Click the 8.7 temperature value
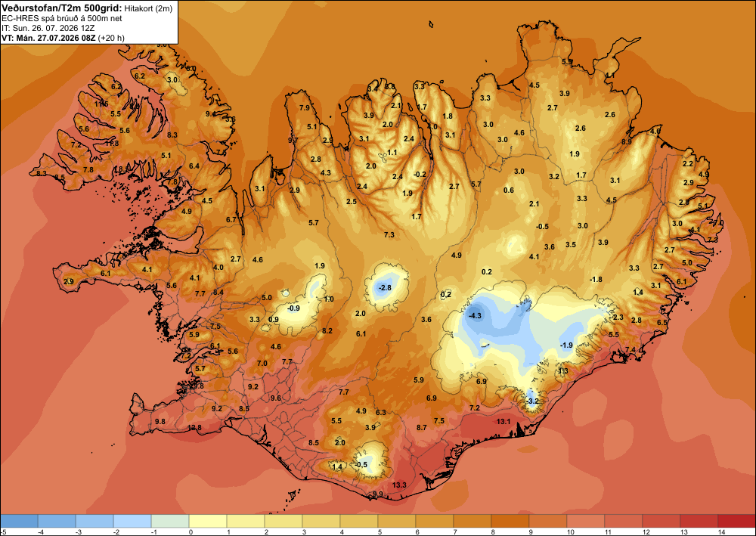756x536 pixels. pos(422,428)
